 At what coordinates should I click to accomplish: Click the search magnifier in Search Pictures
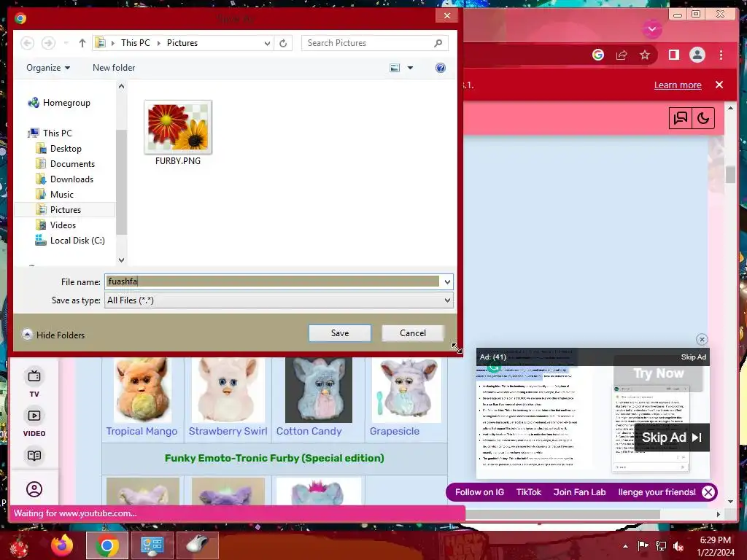tap(438, 43)
